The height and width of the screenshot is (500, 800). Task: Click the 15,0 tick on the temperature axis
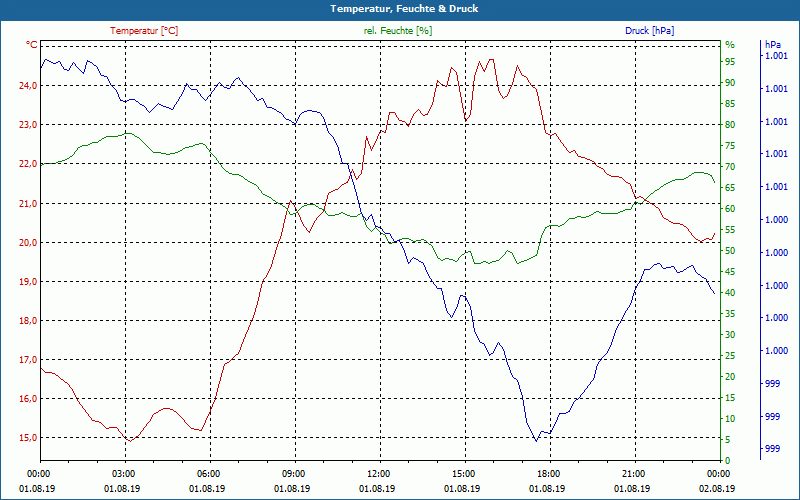(x=28, y=438)
